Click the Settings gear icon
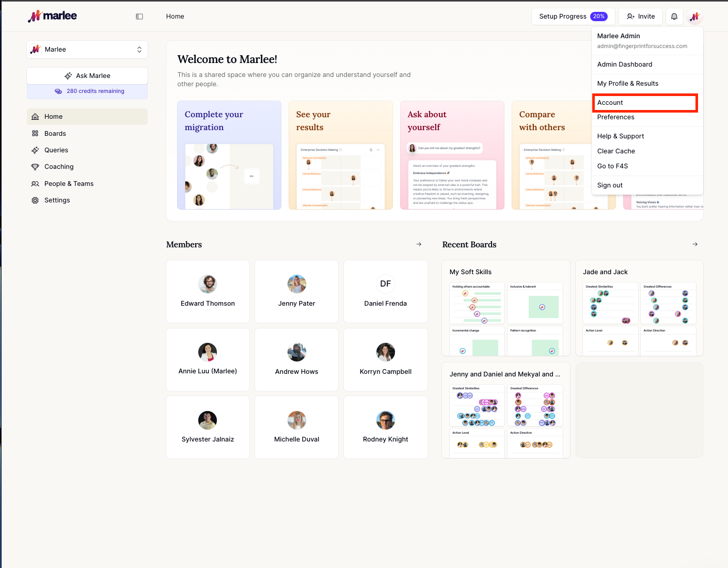The height and width of the screenshot is (568, 728). (35, 200)
